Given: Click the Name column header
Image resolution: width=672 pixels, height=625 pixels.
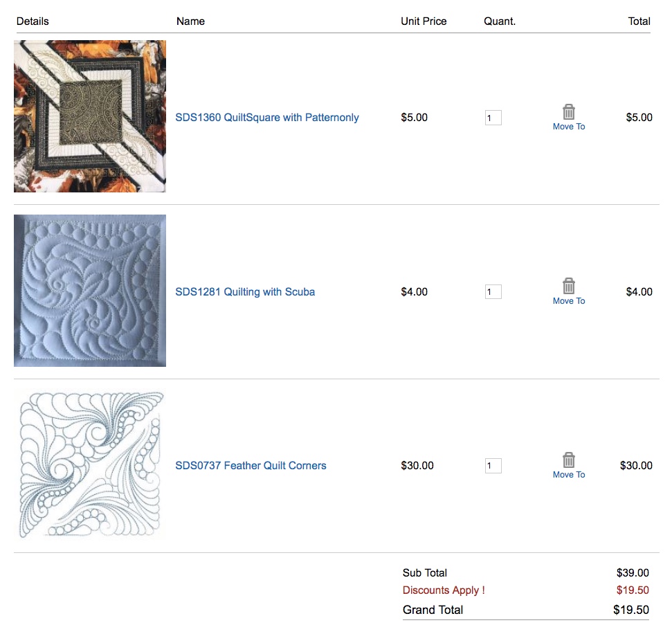Looking at the screenshot, I should pos(190,21).
